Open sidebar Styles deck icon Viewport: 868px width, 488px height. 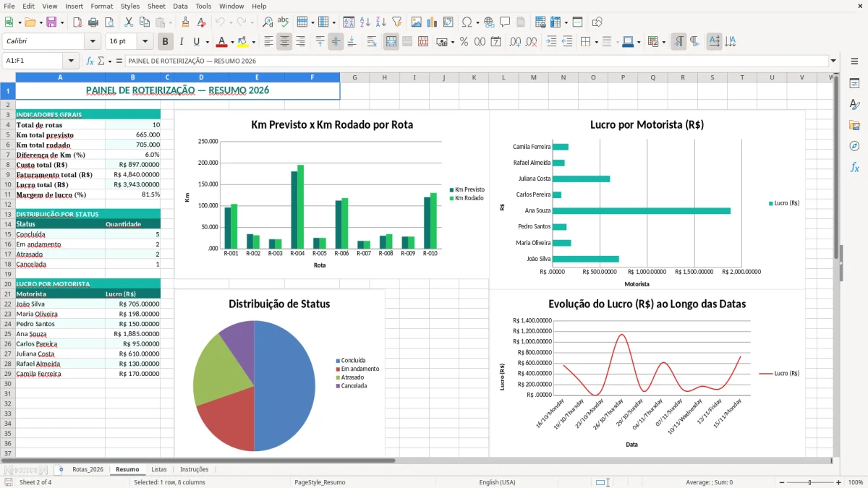click(854, 104)
